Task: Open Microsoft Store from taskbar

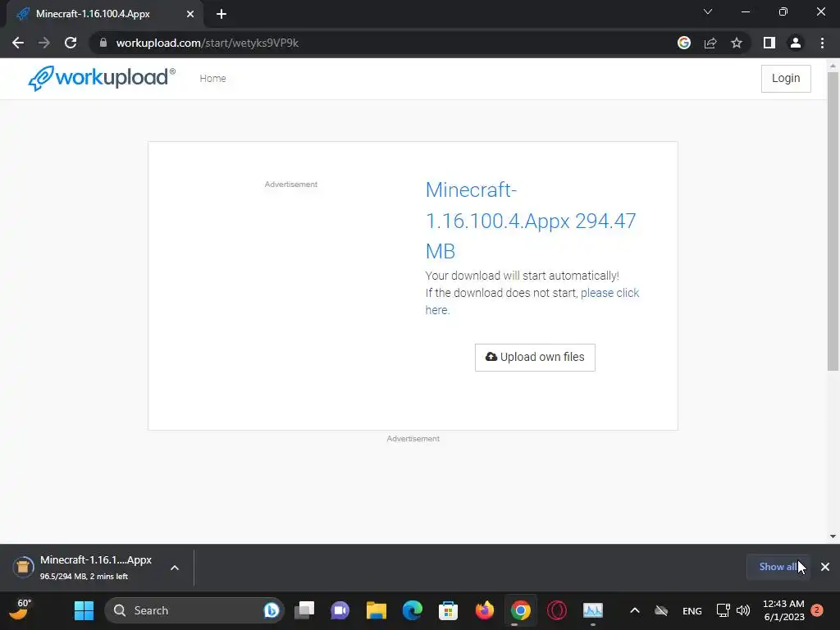Action: (448, 610)
